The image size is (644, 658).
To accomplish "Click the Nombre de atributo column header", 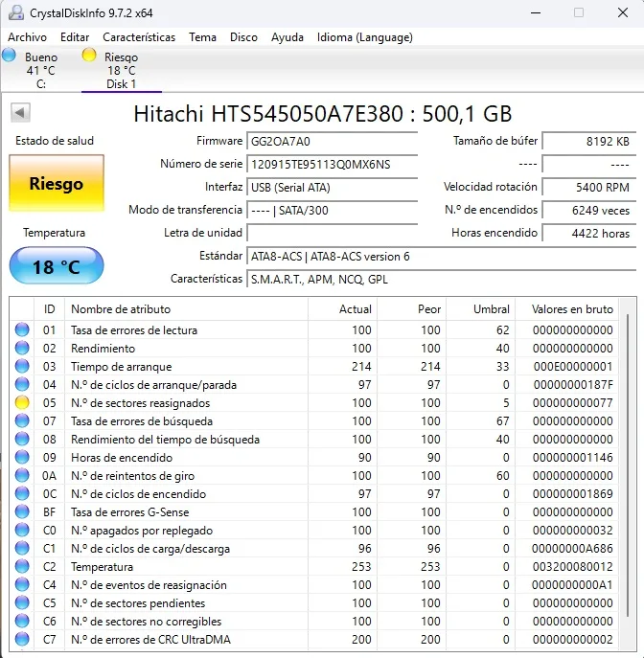I will (186, 309).
